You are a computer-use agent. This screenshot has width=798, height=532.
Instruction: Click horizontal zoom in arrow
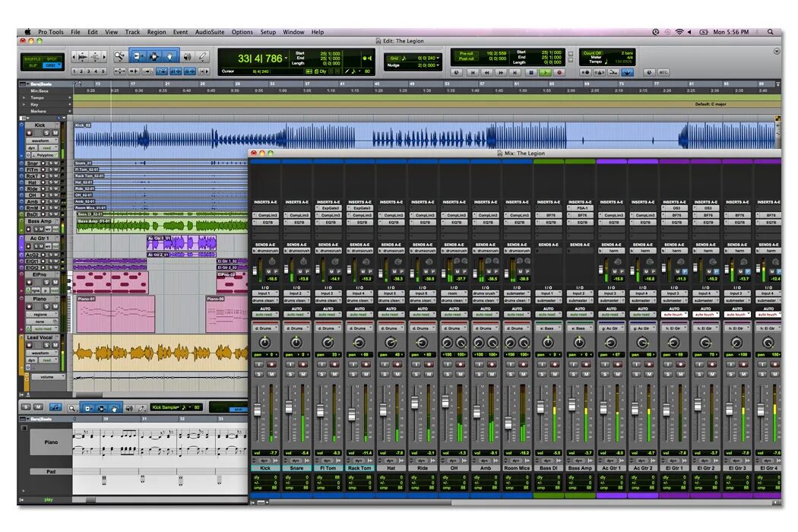point(105,56)
